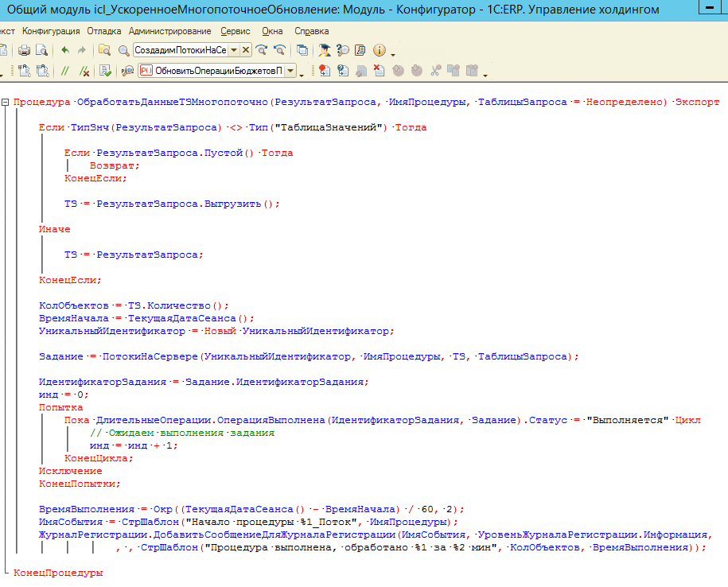Remove all breakpoints
This screenshot has width=728, height=587.
tap(379, 71)
